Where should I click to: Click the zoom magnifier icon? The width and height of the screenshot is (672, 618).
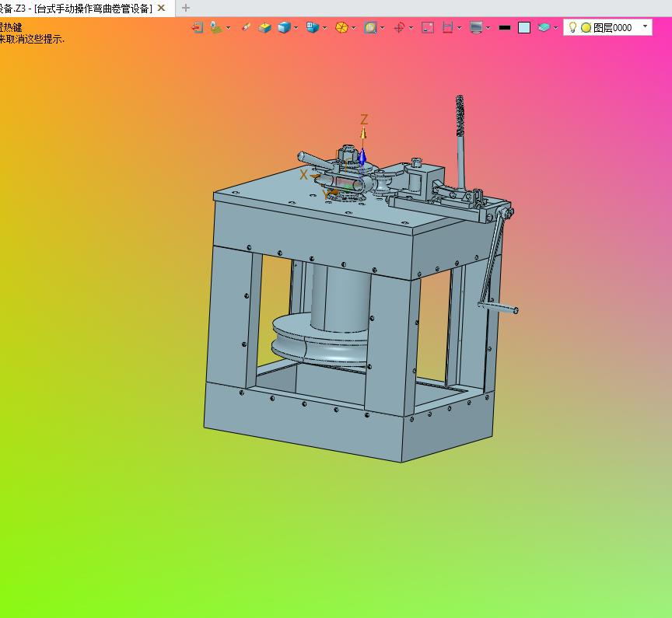(370, 28)
